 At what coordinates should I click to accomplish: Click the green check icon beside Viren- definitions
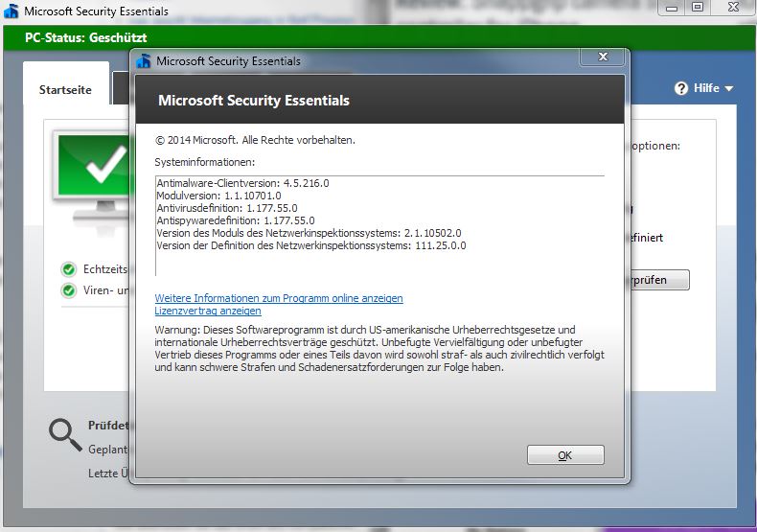(x=69, y=290)
